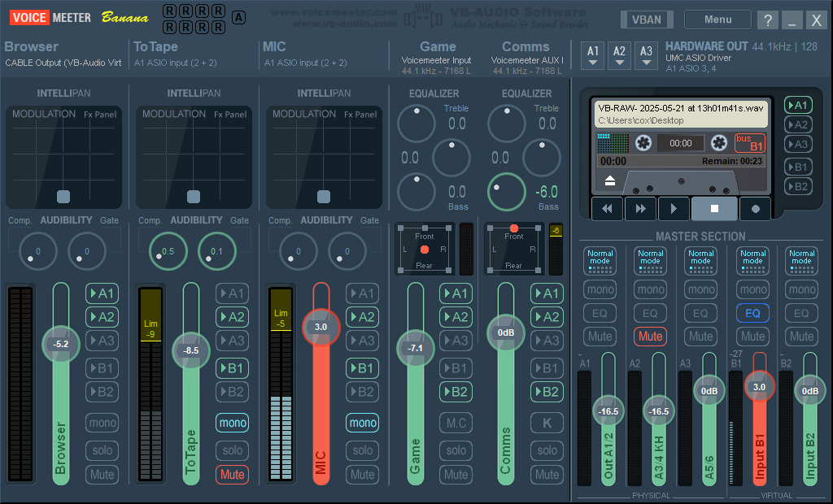Viewport: 833px width, 504px height.
Task: Enable solo on the Game strip
Action: [x=456, y=450]
